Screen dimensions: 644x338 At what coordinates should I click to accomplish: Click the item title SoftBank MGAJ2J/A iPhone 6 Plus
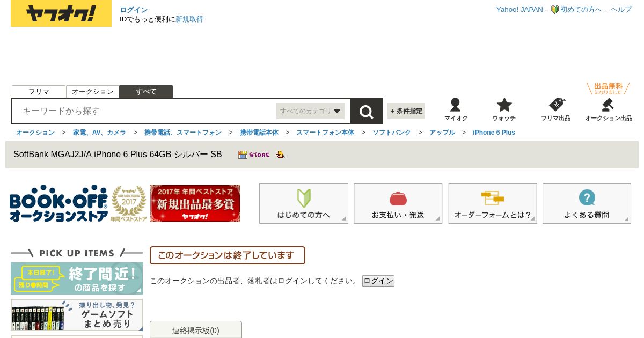point(118,155)
